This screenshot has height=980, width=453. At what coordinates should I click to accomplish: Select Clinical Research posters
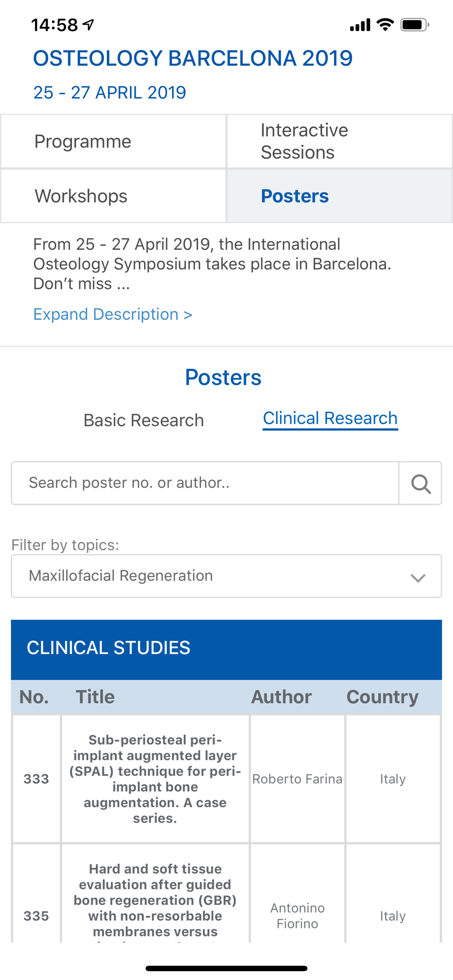click(330, 418)
